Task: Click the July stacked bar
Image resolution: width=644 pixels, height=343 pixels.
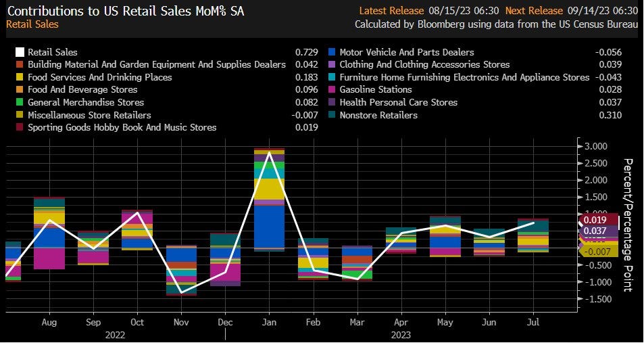Action: coord(533,235)
